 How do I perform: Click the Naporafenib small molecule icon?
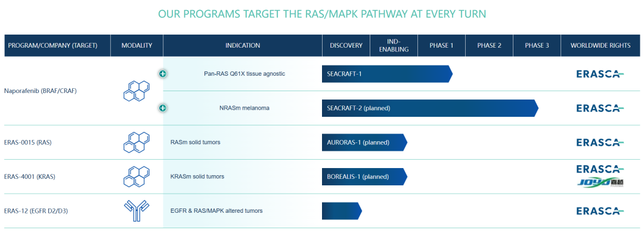[x=137, y=91]
